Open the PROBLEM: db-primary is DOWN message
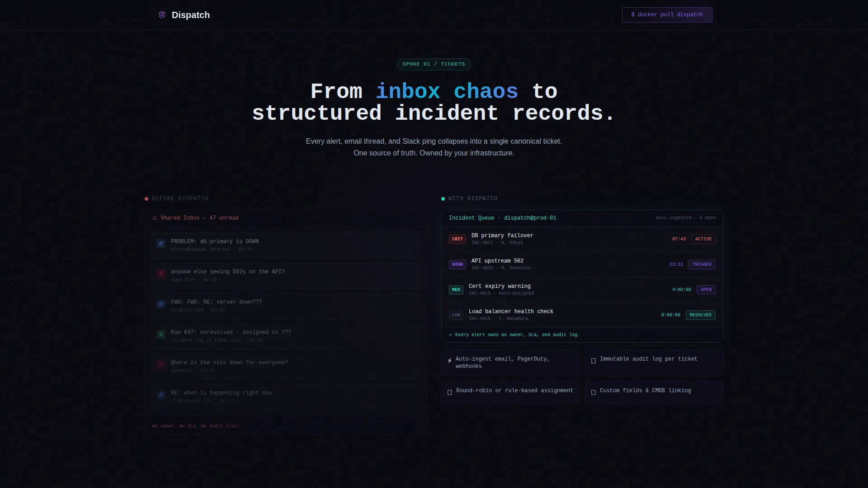Viewport: 868px width, 488px height. (286, 245)
